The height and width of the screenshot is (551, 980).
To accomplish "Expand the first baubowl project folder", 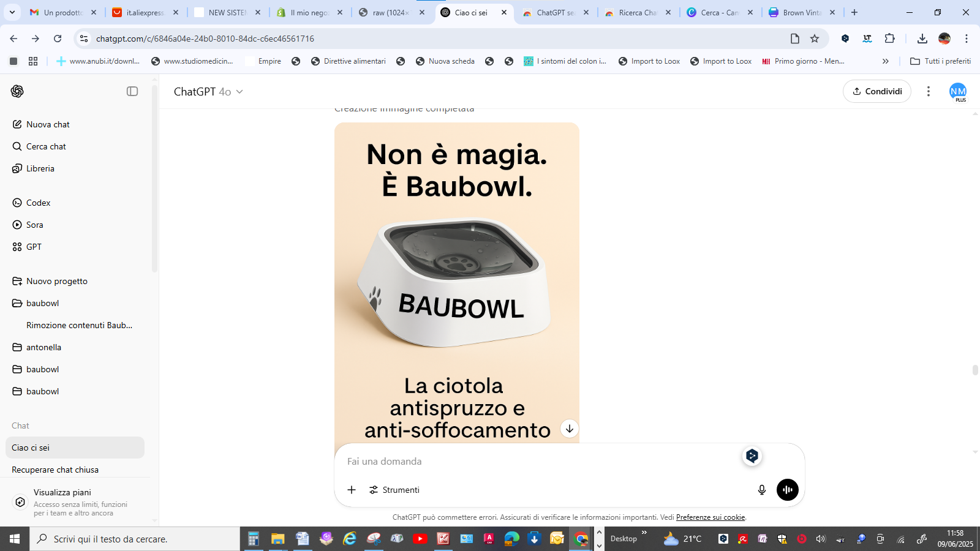I will (x=42, y=303).
